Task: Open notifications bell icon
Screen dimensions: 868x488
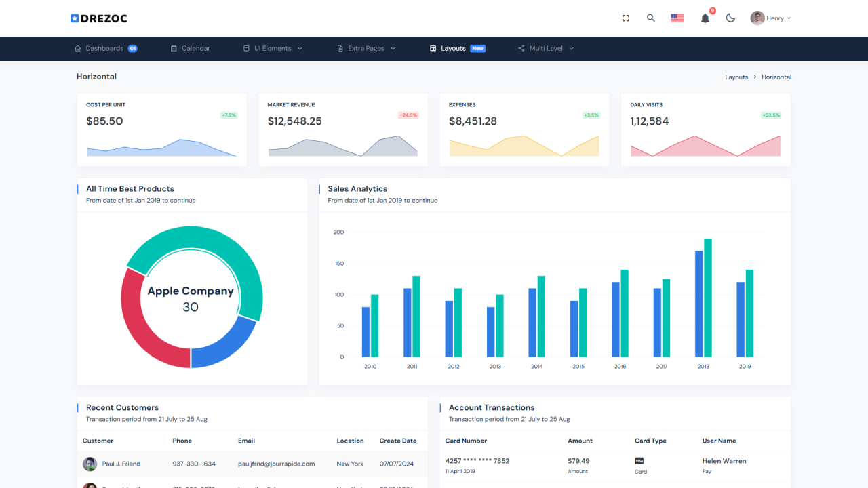Action: (x=705, y=18)
